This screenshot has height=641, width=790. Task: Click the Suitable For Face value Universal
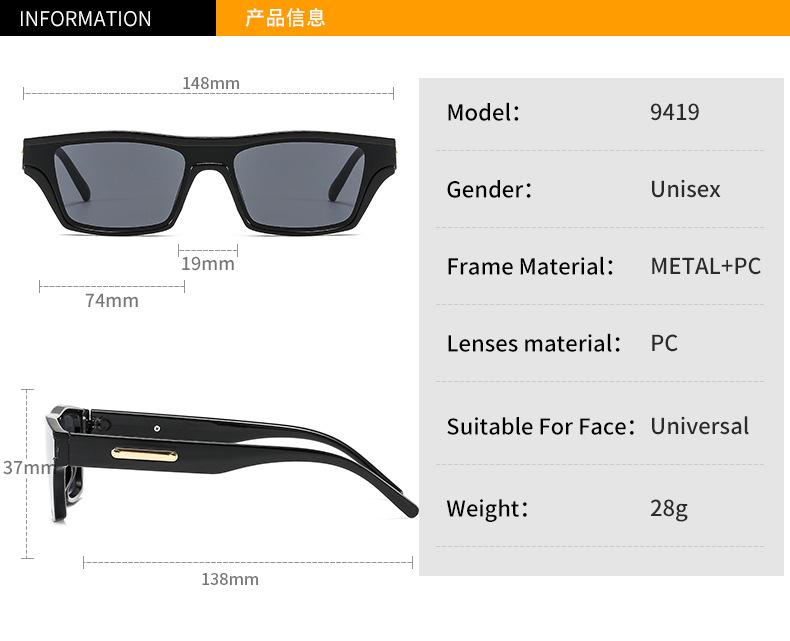(699, 426)
